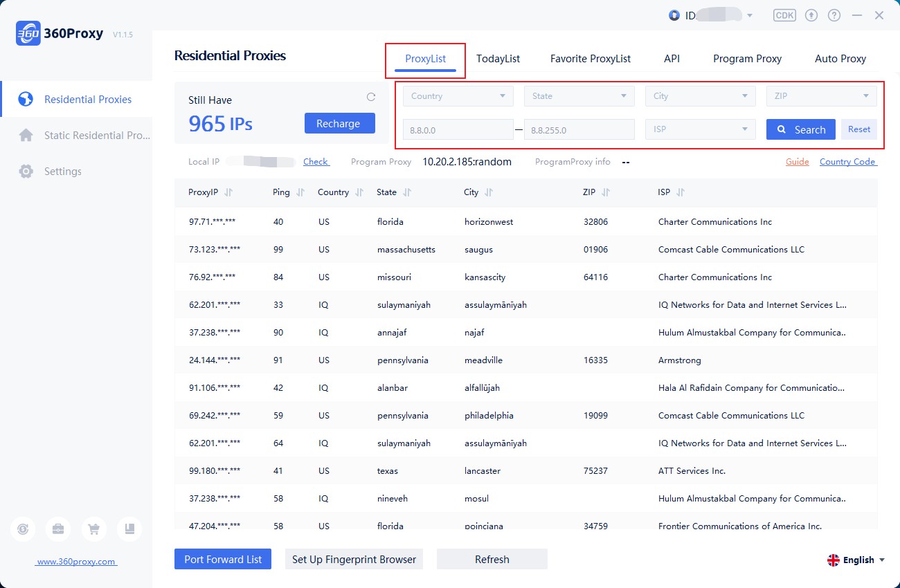
Task: Sort the table by ProxyIP
Action: pyautogui.click(x=228, y=192)
